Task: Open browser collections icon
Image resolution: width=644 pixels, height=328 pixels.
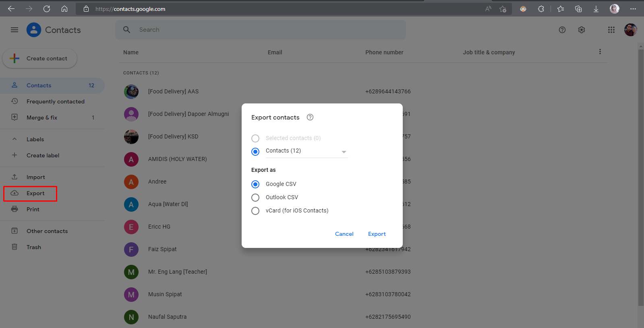Action: coord(578,9)
